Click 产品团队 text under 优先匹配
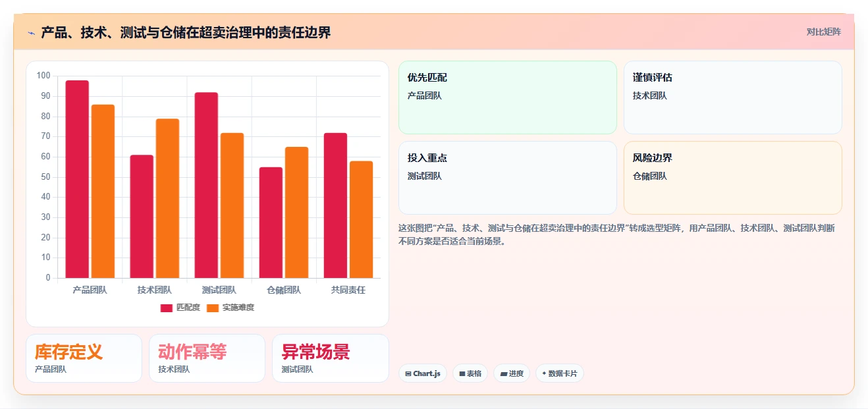The width and height of the screenshot is (868, 409). tap(425, 95)
